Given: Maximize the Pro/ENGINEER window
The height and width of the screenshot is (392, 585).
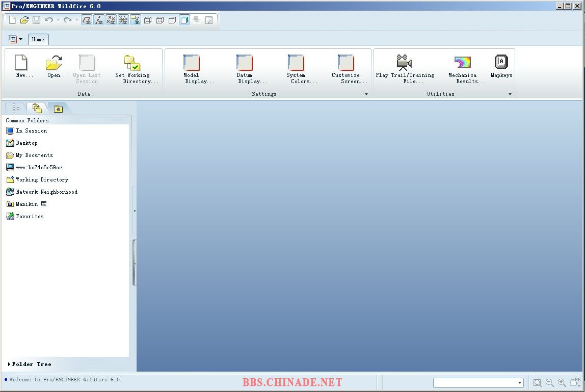Looking at the screenshot, I should click(x=568, y=6).
